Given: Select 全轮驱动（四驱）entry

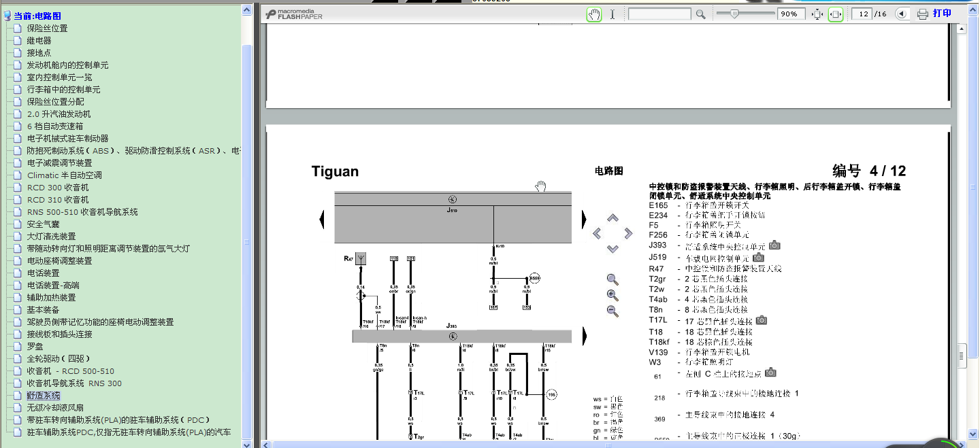Looking at the screenshot, I should point(58,358).
